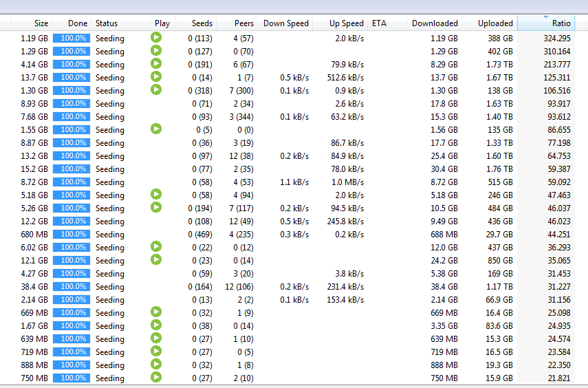Click Seeding status in 77.198 ratio row
The height and width of the screenshot is (388, 588).
tap(109, 143)
